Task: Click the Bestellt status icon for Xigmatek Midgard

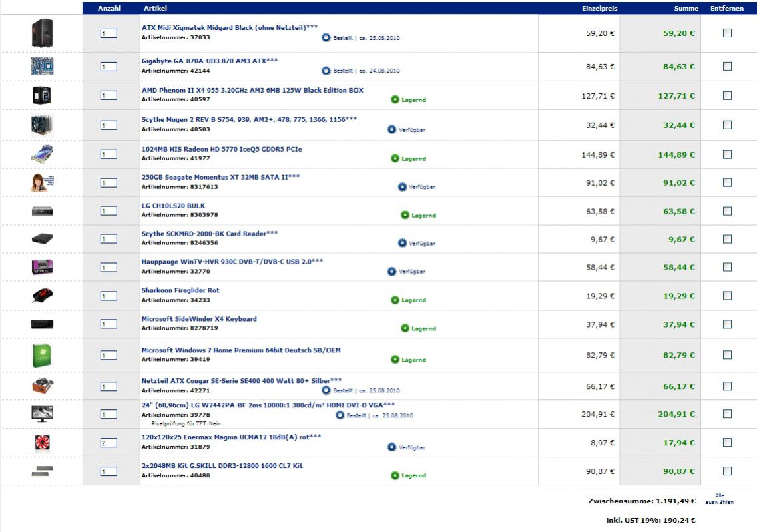Action: 326,38
